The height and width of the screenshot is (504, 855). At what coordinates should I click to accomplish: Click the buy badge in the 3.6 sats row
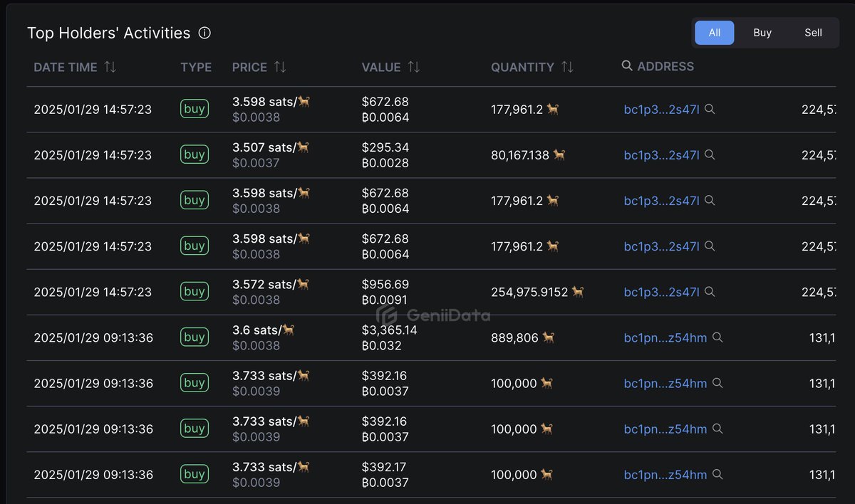195,337
